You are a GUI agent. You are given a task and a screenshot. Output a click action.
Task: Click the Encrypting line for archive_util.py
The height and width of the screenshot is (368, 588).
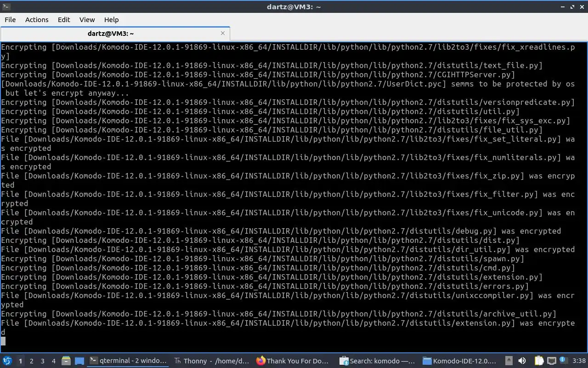[x=279, y=314]
